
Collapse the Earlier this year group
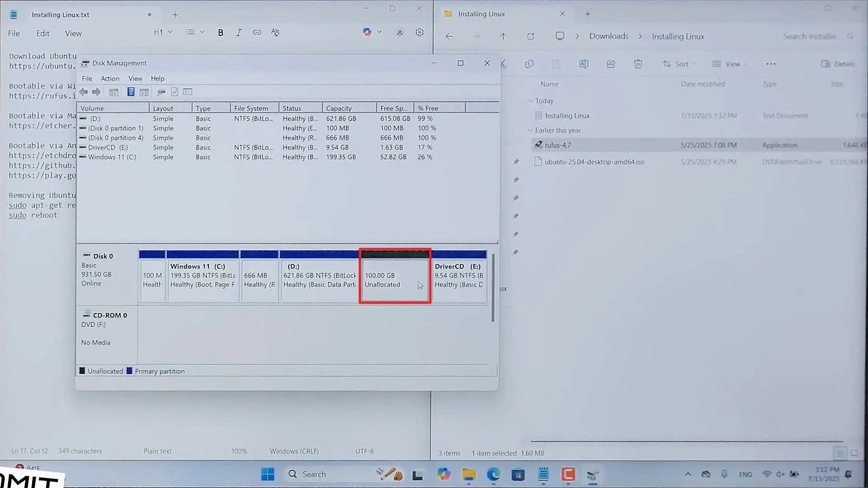coord(530,130)
